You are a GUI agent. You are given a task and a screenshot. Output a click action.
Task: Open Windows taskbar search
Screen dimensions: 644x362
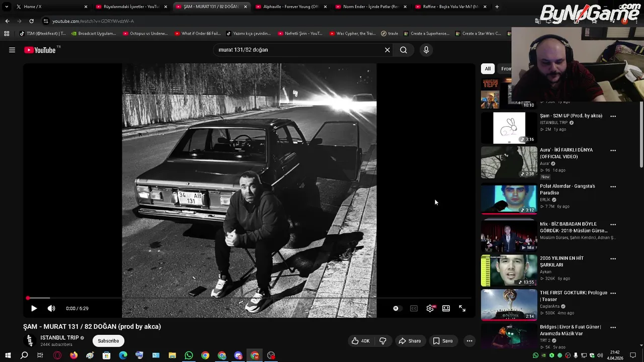click(24, 355)
